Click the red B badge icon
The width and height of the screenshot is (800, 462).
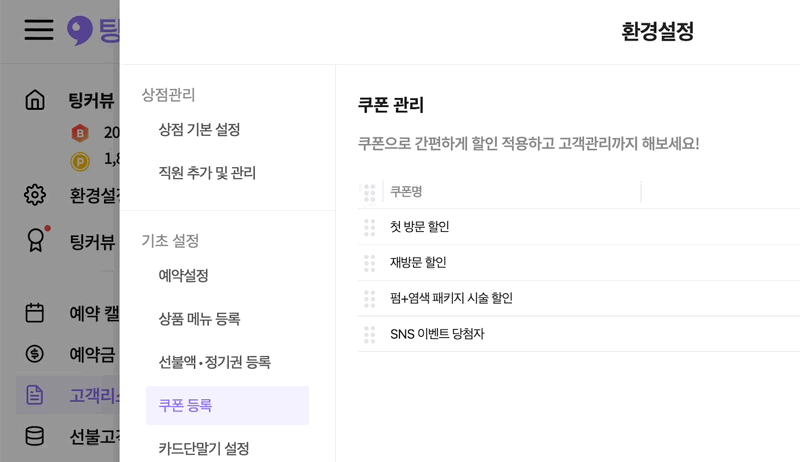79,132
